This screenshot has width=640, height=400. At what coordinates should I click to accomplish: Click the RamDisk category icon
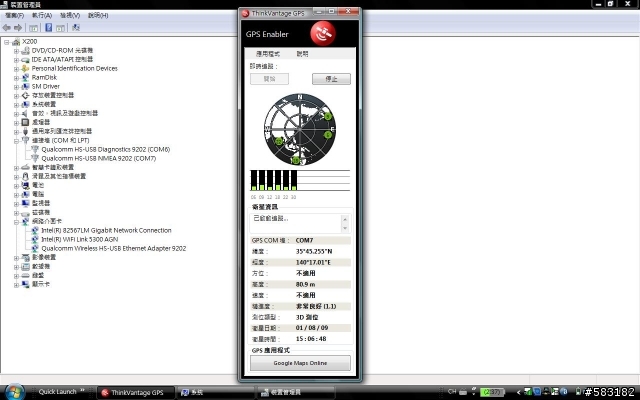[25, 78]
